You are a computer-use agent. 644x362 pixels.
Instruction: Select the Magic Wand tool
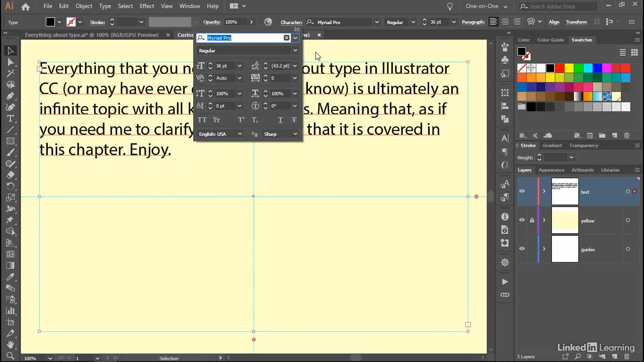click(x=10, y=73)
